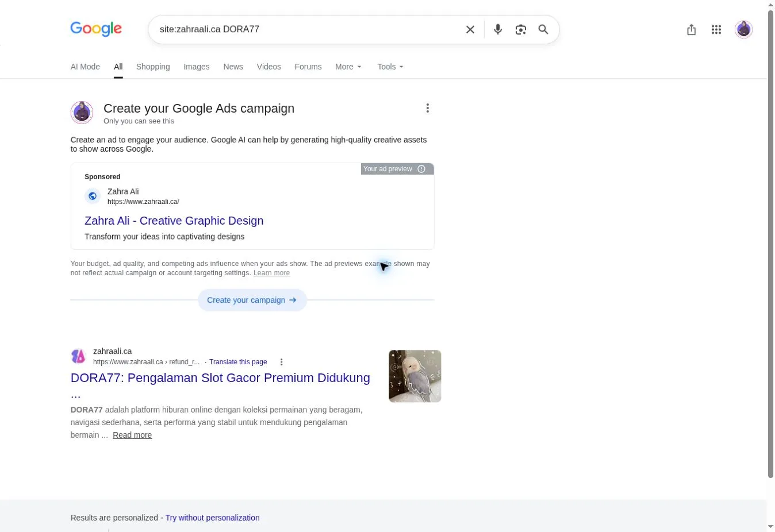Click Translate this page link
Screen dimensions: 775x532
click(x=238, y=362)
